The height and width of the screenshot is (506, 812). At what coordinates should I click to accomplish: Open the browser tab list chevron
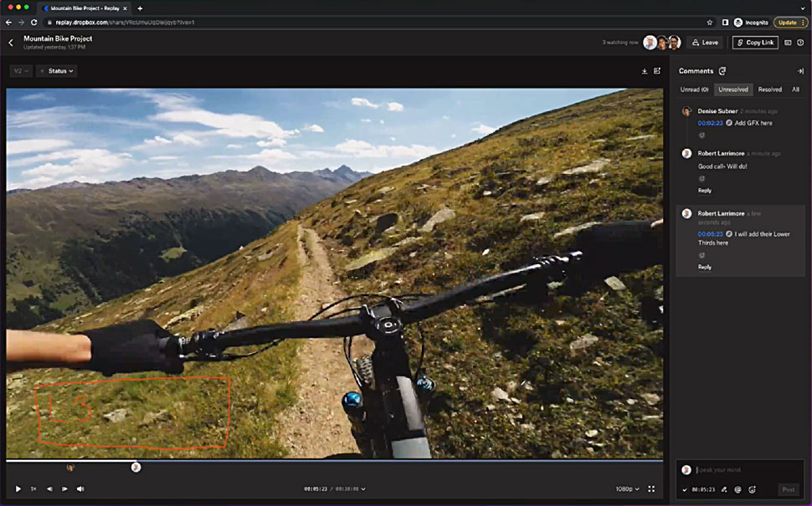pos(803,8)
